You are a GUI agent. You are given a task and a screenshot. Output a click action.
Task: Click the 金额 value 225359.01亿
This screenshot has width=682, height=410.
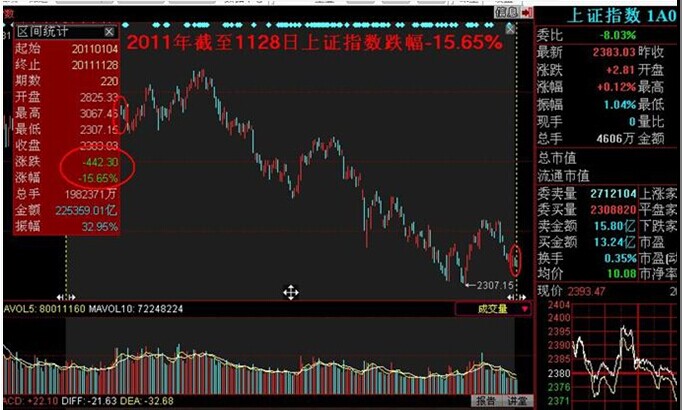click(x=86, y=210)
